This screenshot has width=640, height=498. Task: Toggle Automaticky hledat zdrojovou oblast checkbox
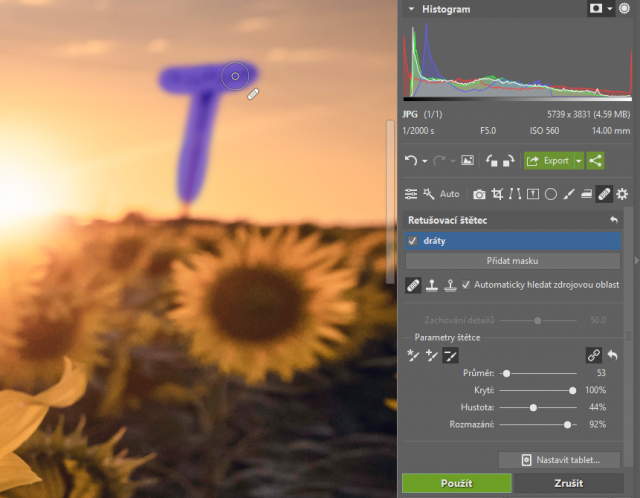coord(466,285)
